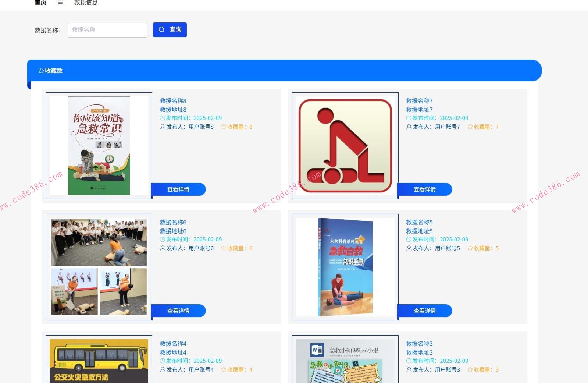Screen dimensions: 588x383
Task: Click the 救援名称6 title text
Action: tap(173, 222)
